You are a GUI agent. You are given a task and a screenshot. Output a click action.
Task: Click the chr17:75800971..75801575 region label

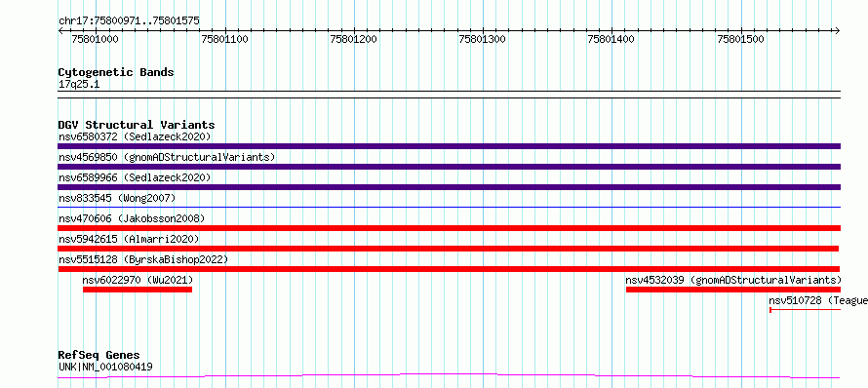coord(129,21)
